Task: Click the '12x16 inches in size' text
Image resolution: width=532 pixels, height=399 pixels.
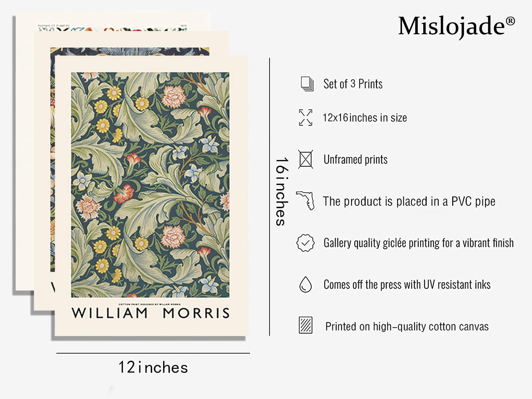Action: (x=365, y=117)
